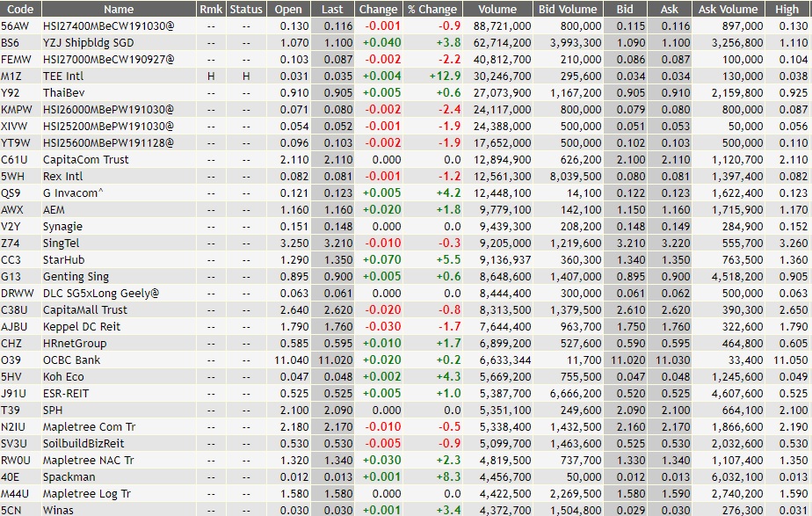Click the ESR-REIT stock name
812x516 pixels.
[x=66, y=393]
